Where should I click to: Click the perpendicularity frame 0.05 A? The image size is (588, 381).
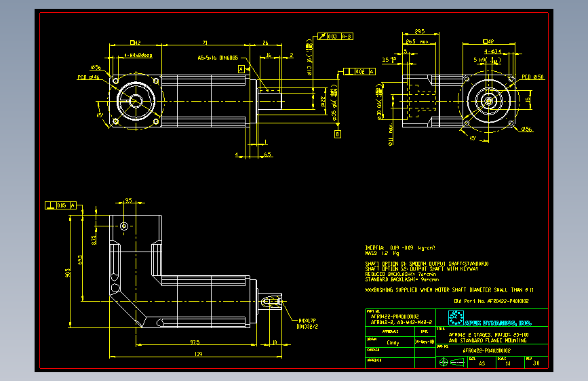(60, 205)
